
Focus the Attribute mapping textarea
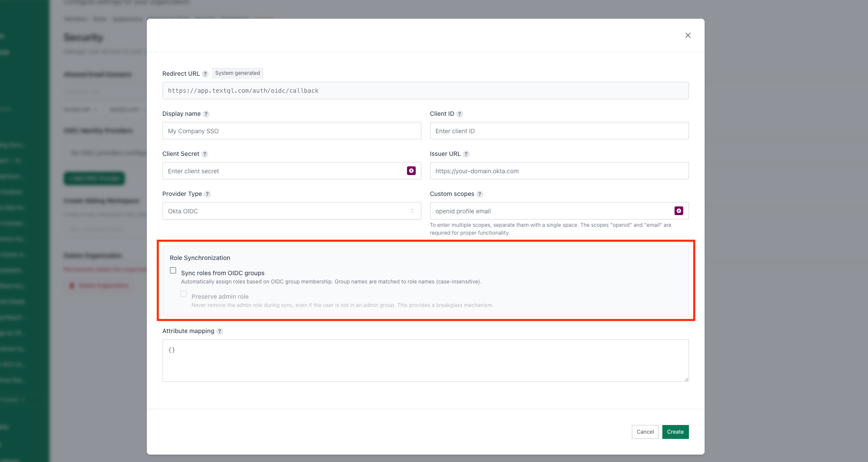tap(425, 361)
